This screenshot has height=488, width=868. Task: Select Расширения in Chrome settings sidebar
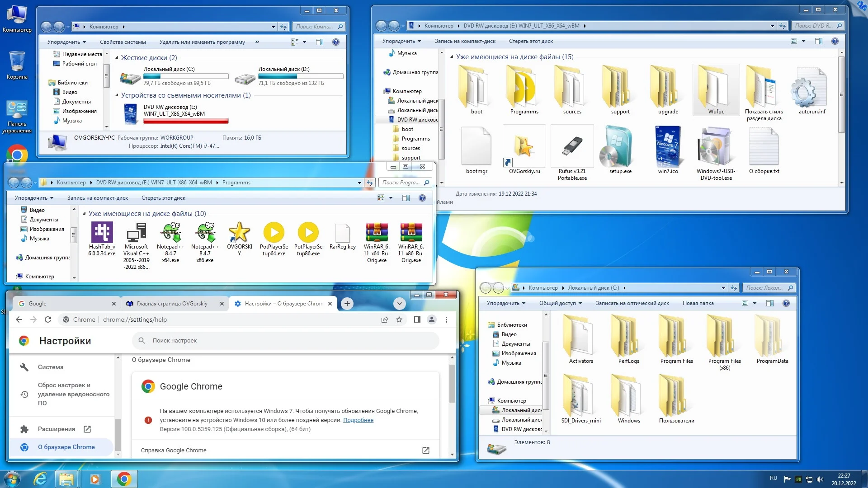(x=57, y=429)
